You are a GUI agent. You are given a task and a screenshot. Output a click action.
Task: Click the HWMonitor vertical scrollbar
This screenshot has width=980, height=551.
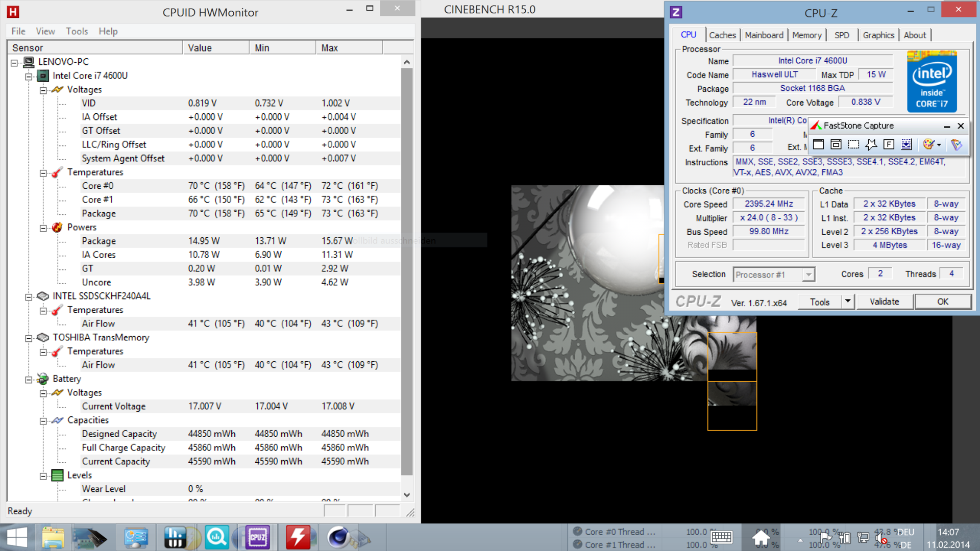[406, 270]
